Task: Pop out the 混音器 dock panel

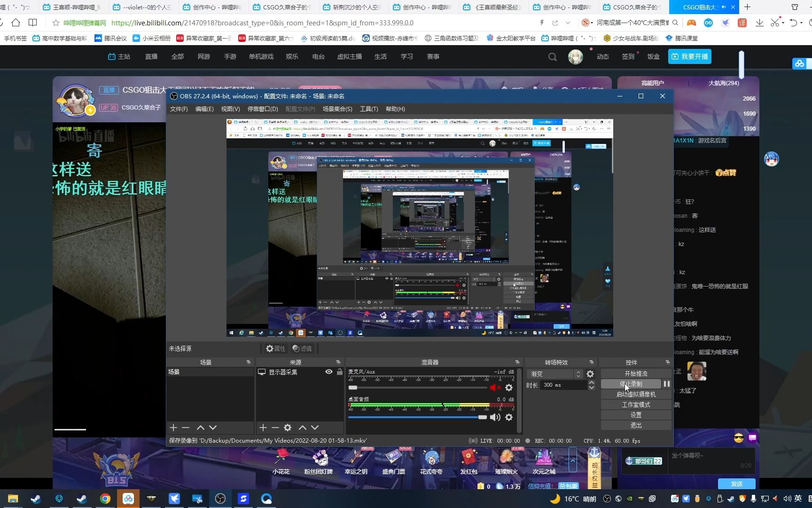Action: [517, 362]
